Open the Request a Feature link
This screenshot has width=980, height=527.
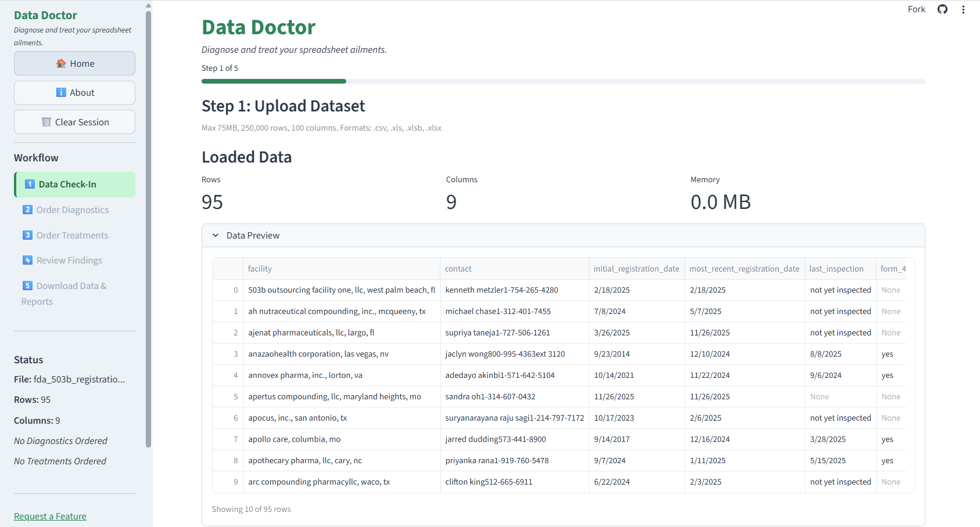(50, 516)
